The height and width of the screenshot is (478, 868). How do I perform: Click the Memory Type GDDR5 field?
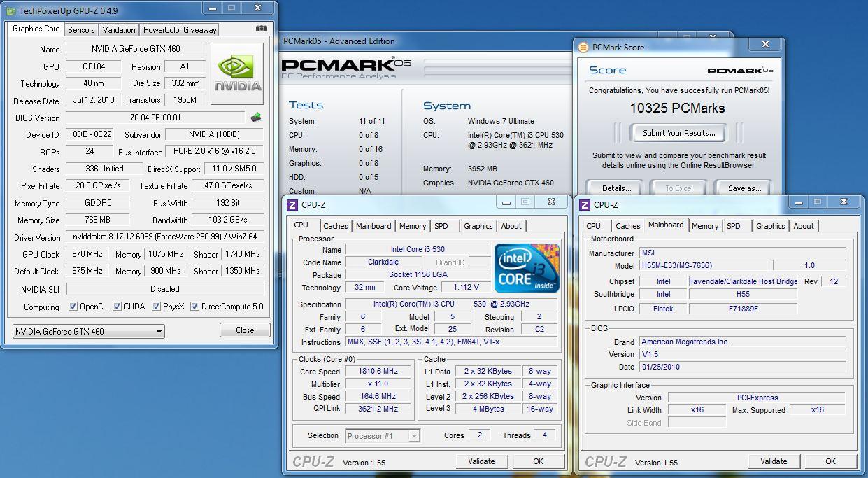[x=98, y=203]
